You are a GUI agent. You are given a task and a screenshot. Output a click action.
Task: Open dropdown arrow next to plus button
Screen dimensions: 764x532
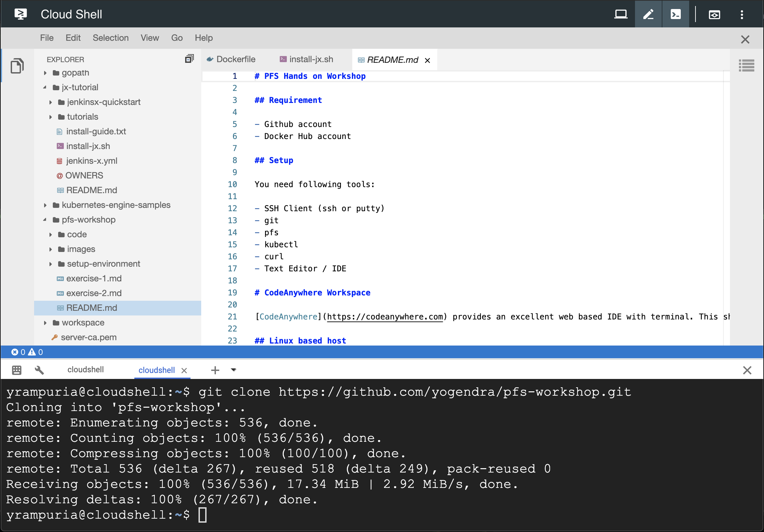point(234,370)
